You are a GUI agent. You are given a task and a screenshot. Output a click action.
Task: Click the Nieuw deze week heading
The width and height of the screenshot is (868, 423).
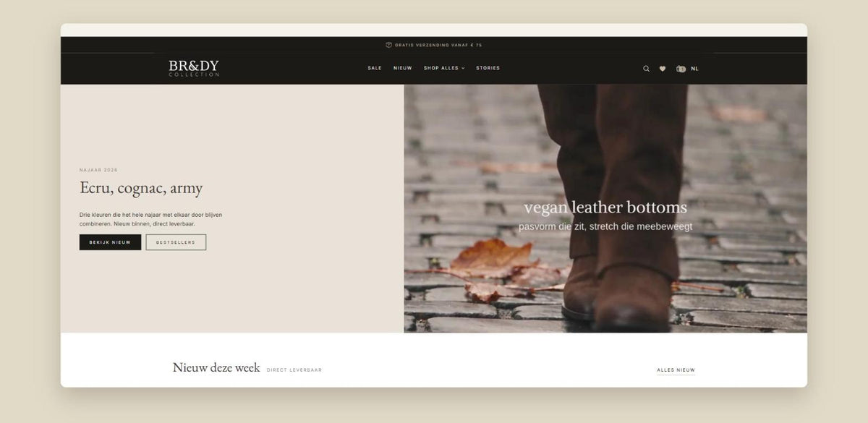pyautogui.click(x=216, y=367)
